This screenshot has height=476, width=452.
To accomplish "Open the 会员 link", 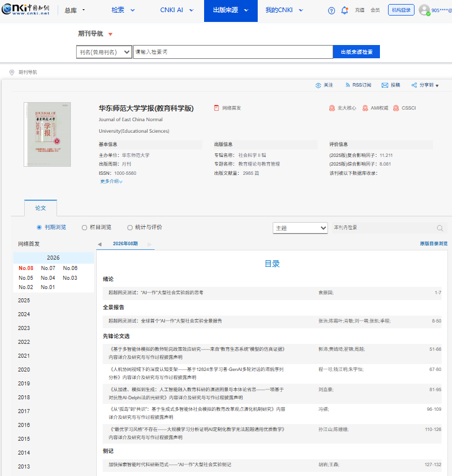I will 375,10.
